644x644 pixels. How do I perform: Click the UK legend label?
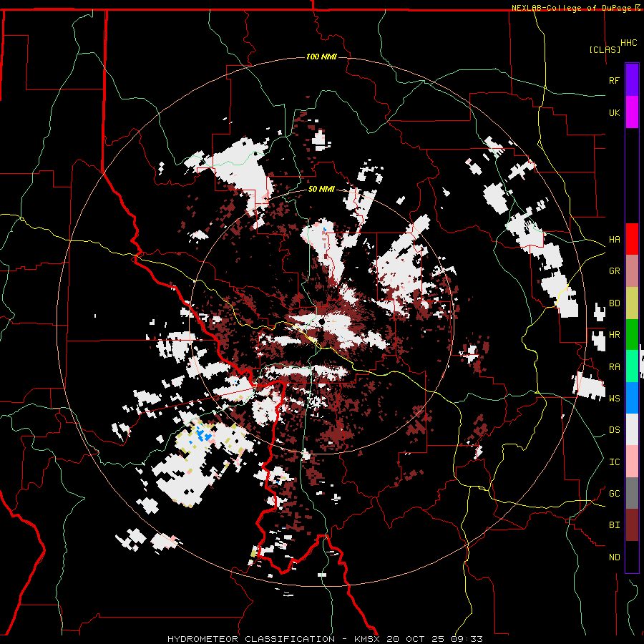[x=614, y=112]
